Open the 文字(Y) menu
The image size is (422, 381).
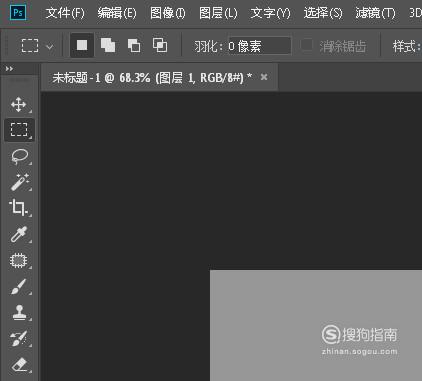click(270, 13)
